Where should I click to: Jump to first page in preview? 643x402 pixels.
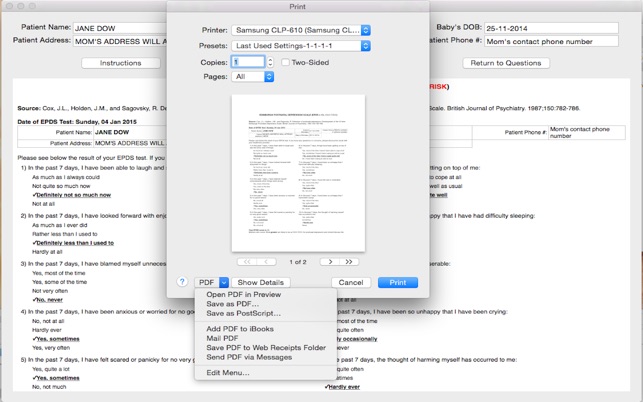click(x=247, y=262)
